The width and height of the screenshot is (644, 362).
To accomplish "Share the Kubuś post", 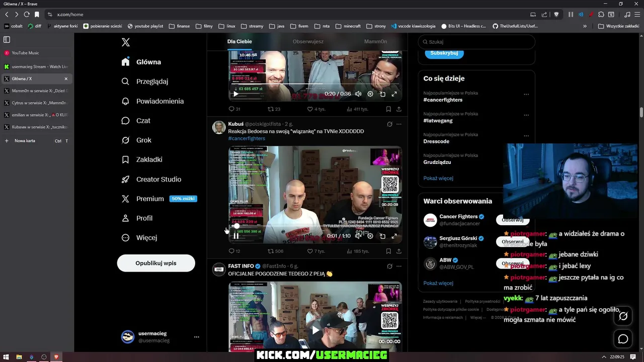I will [x=399, y=251].
